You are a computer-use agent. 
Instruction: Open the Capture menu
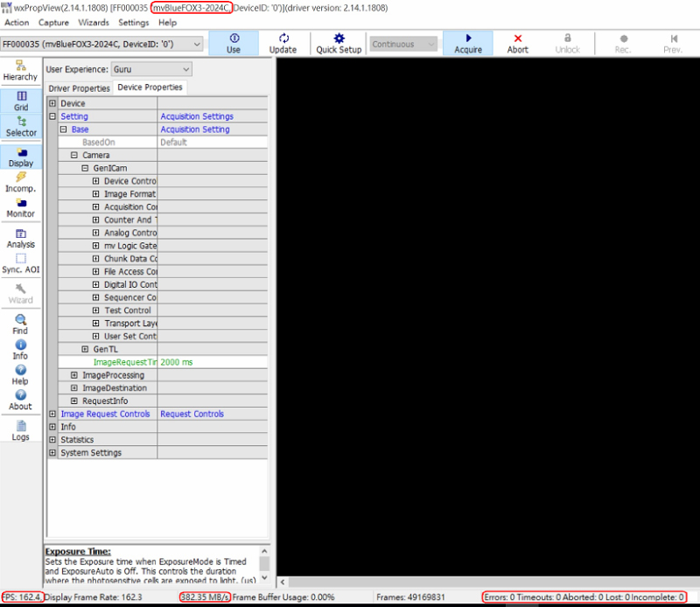53,23
